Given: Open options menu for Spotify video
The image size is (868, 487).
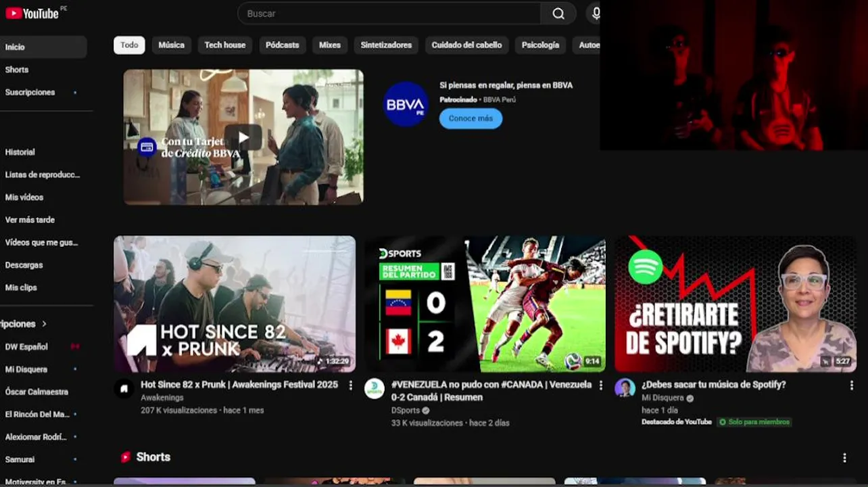Looking at the screenshot, I should pyautogui.click(x=851, y=385).
